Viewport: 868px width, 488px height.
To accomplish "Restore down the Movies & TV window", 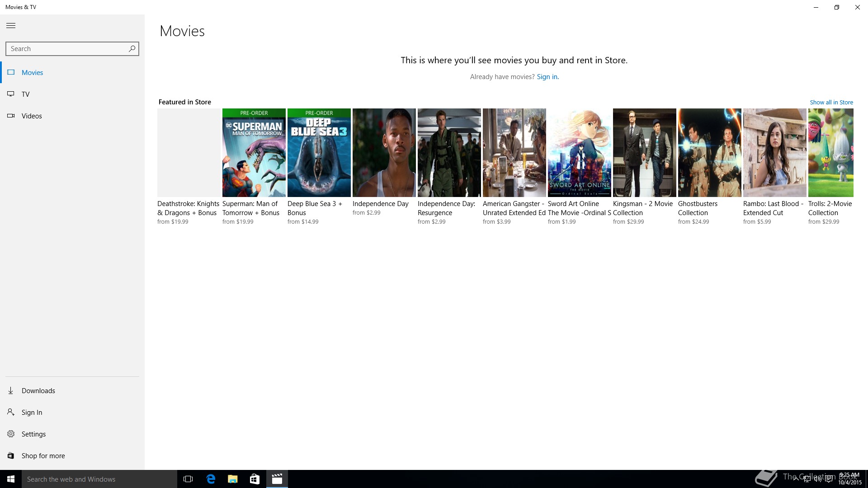I will (x=837, y=7).
